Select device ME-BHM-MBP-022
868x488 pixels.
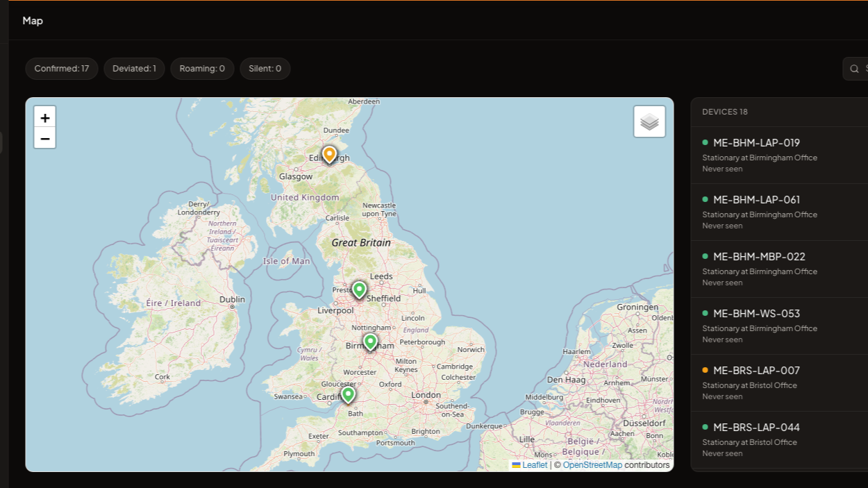pos(779,269)
